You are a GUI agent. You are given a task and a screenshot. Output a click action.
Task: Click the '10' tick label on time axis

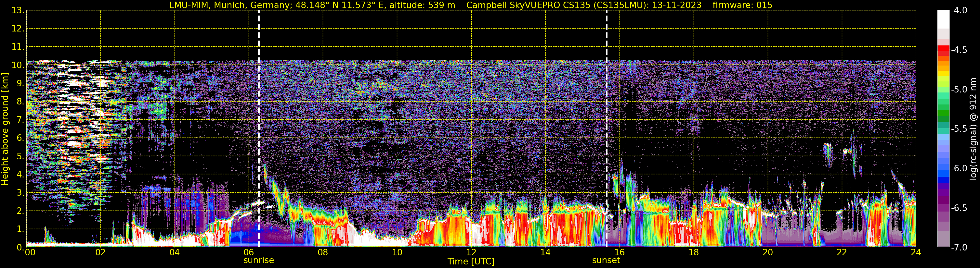click(x=397, y=252)
